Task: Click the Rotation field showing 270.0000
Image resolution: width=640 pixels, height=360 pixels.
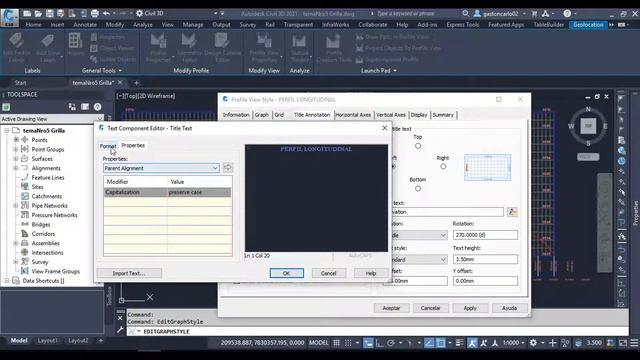Action: pos(485,235)
